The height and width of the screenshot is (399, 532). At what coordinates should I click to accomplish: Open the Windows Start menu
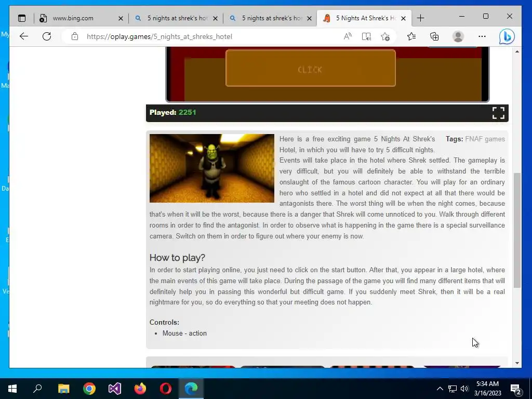(12, 389)
